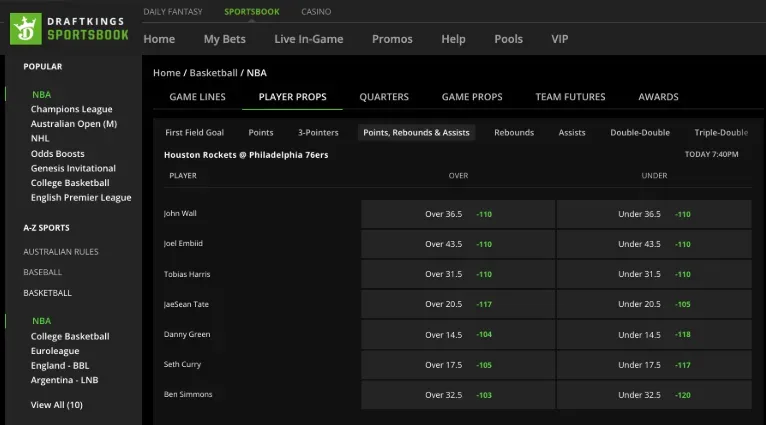This screenshot has width=766, height=425.
Task: Open NBA under Popular sidebar
Action: (x=42, y=94)
